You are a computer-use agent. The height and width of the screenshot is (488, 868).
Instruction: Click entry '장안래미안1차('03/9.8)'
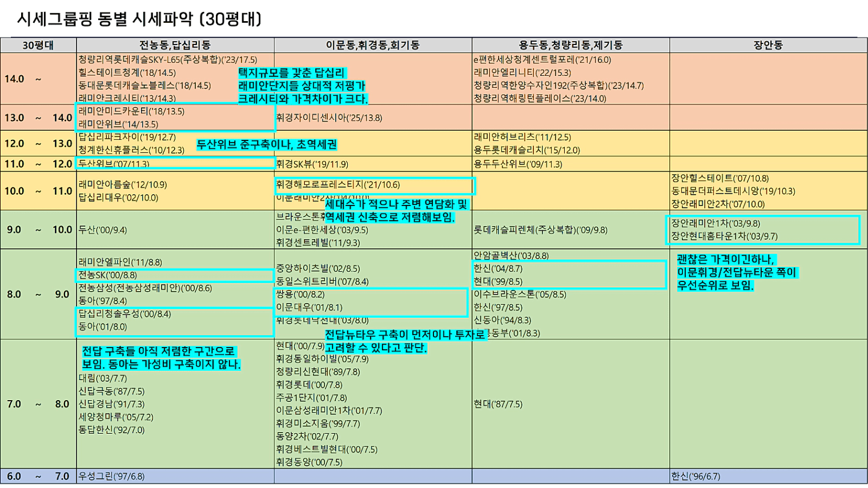pos(716,223)
